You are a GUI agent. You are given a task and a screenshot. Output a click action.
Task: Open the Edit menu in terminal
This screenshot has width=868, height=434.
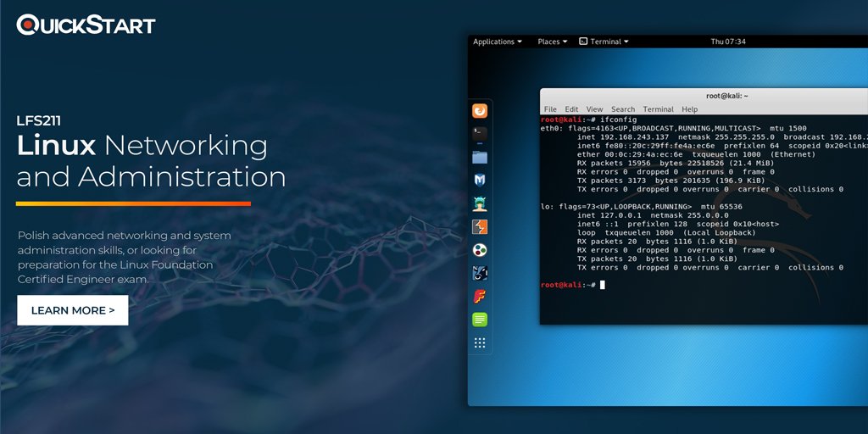click(571, 109)
